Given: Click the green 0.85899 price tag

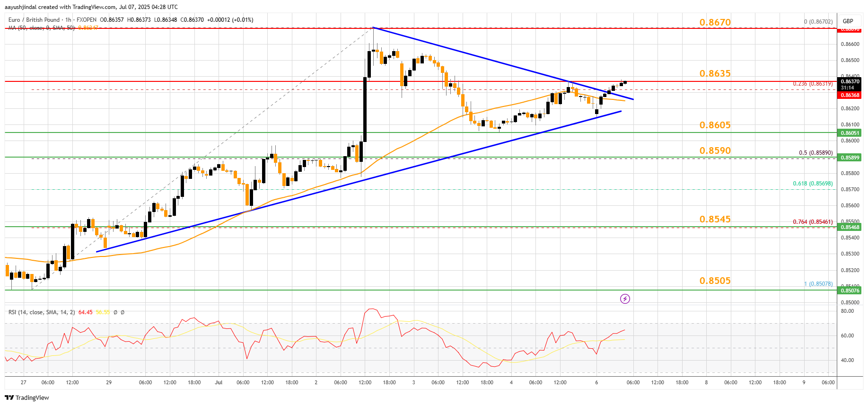Looking at the screenshot, I should click(850, 158).
